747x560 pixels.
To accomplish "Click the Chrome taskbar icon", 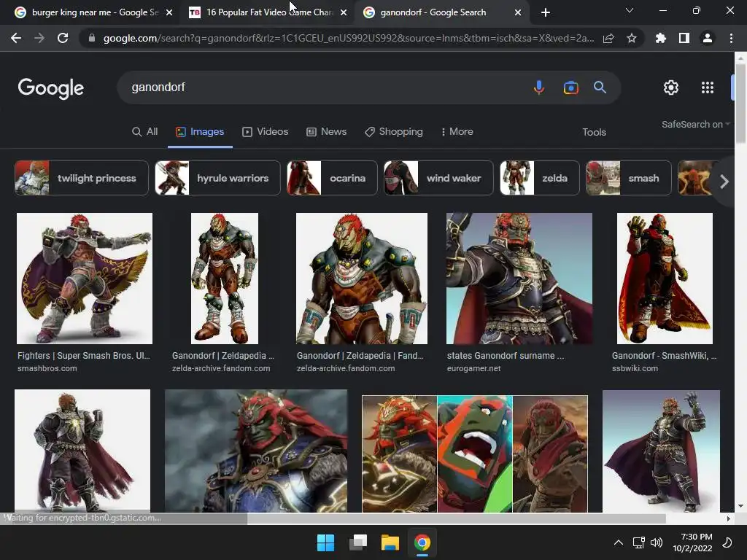I will (422, 542).
